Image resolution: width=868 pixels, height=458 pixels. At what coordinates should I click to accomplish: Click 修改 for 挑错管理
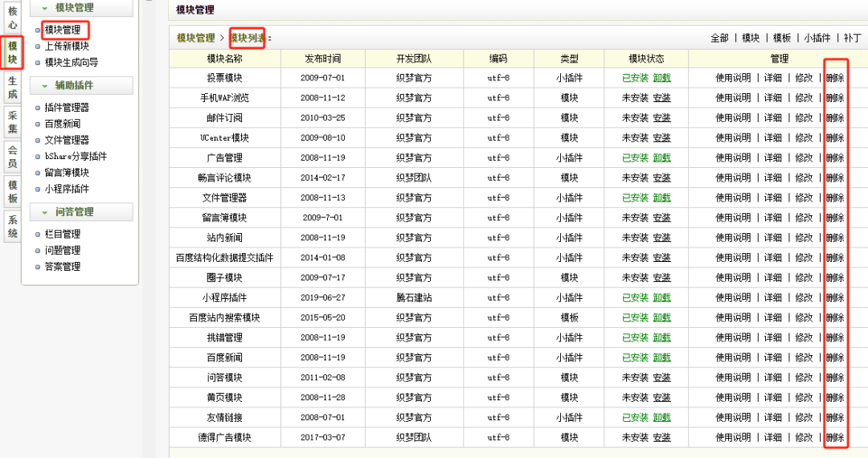point(805,337)
